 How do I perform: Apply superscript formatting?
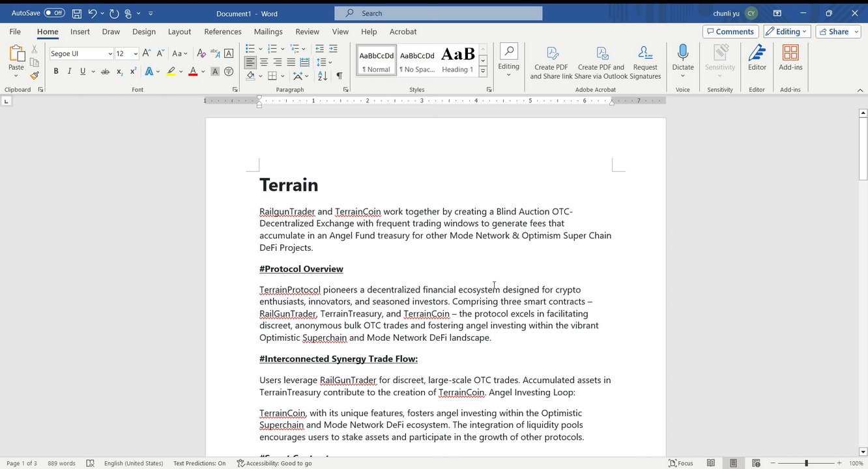click(x=133, y=72)
